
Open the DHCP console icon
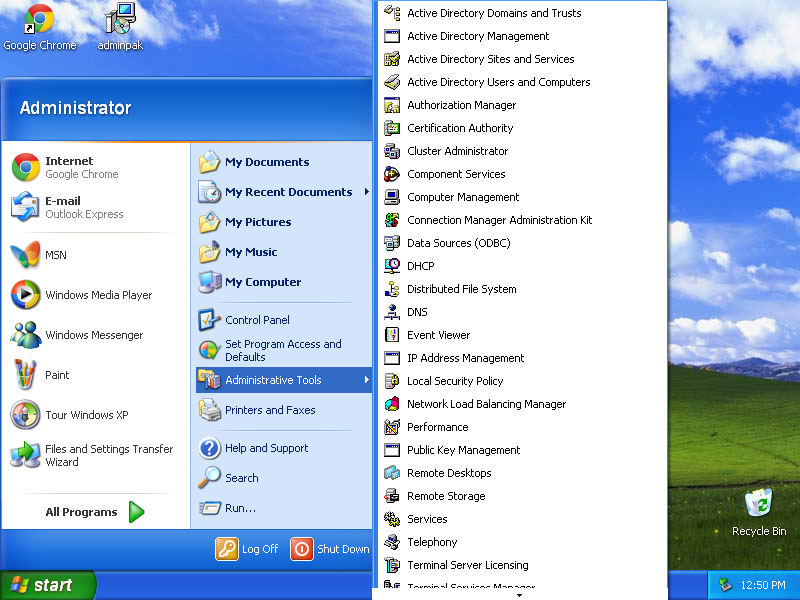click(x=392, y=266)
